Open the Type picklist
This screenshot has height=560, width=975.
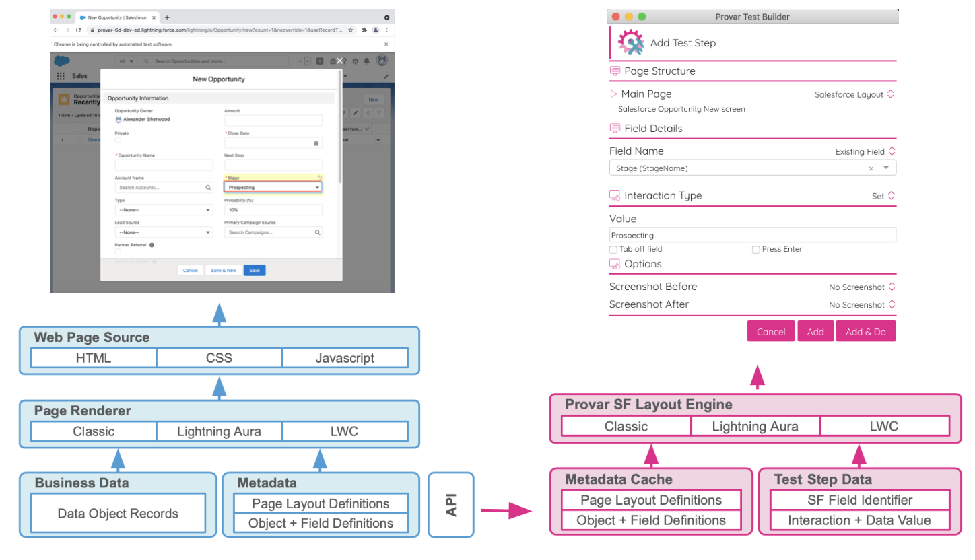[x=164, y=210]
